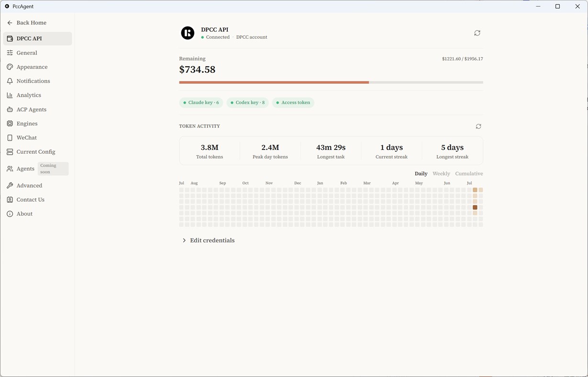This screenshot has height=377, width=588.
Task: Click the remaining balance progress bar
Action: [x=331, y=82]
